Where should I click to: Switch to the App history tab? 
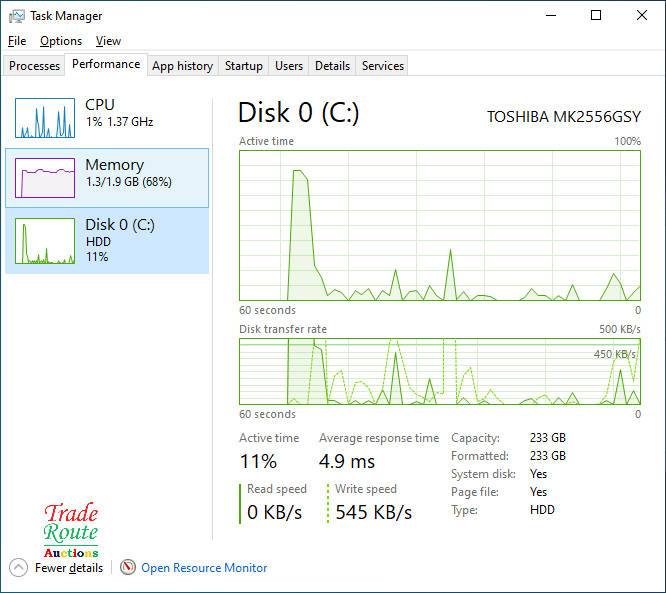point(182,66)
